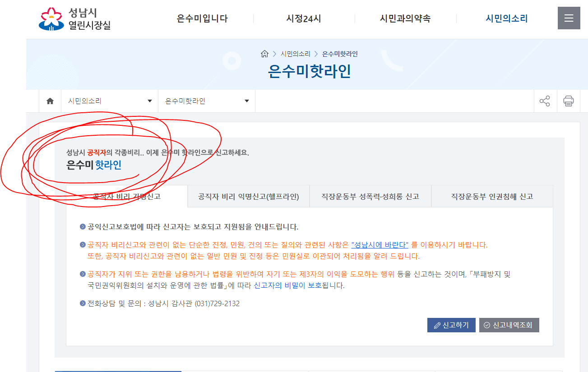The image size is (588, 372).
Task: Switch to 공직자 비리 익명신고(헬프라인) tab
Action: pos(249,197)
